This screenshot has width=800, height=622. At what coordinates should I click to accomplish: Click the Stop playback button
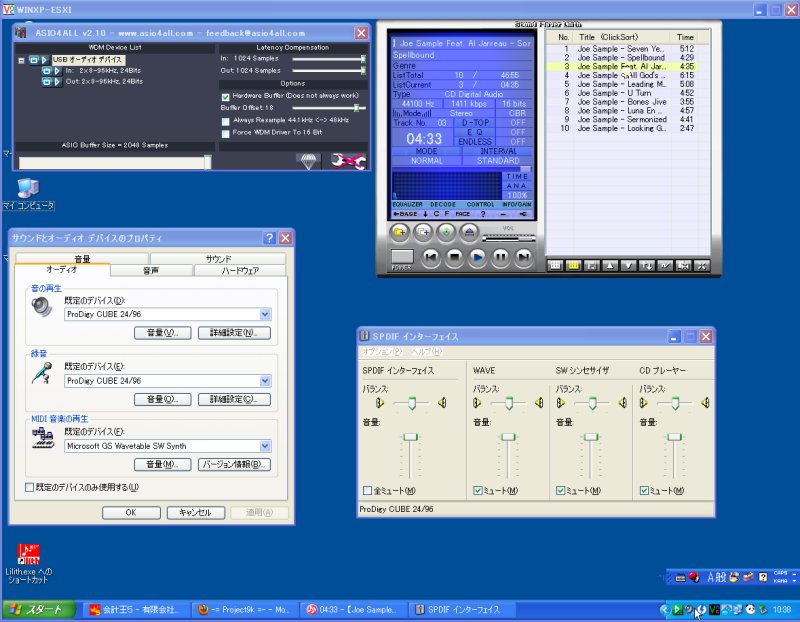454,257
